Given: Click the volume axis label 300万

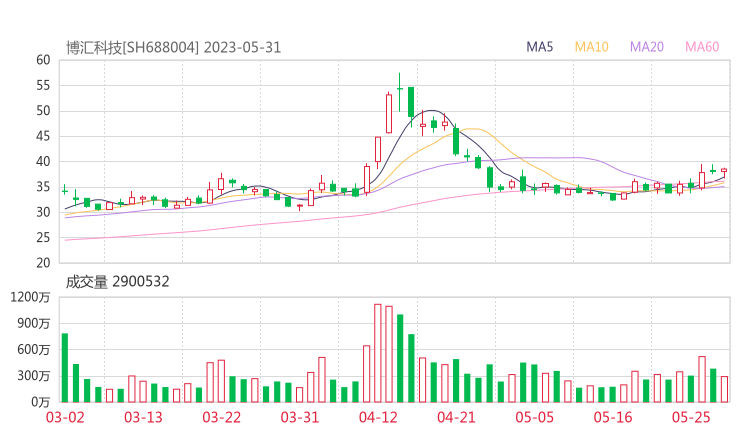Looking at the screenshot, I should pos(34,376).
